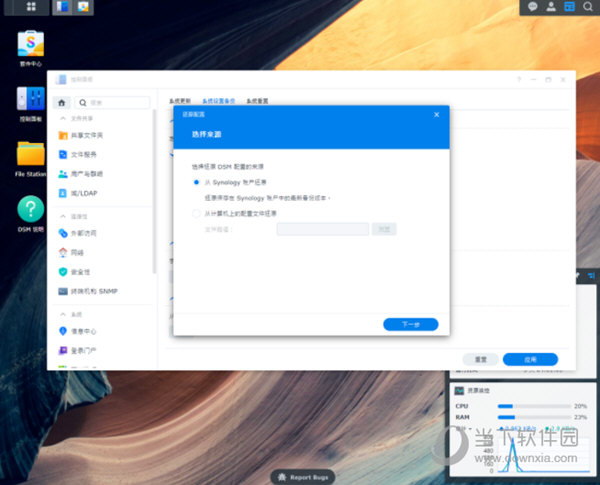Click the Control Panel sidebar scrollbar

[x=154, y=191]
